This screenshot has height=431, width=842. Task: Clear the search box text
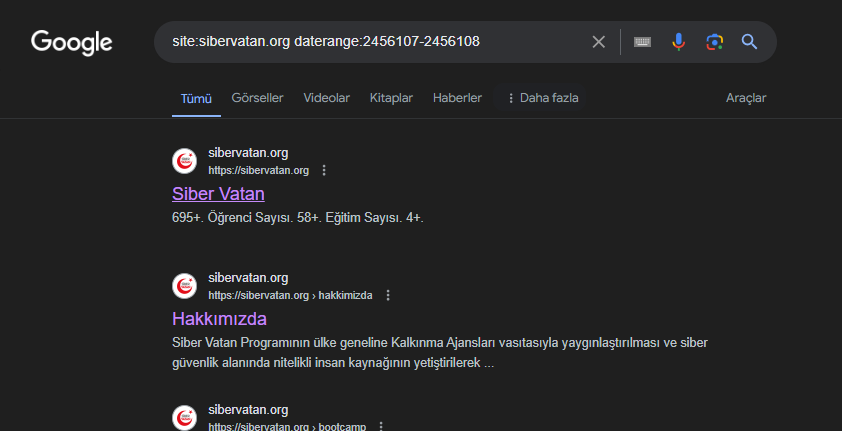(599, 42)
